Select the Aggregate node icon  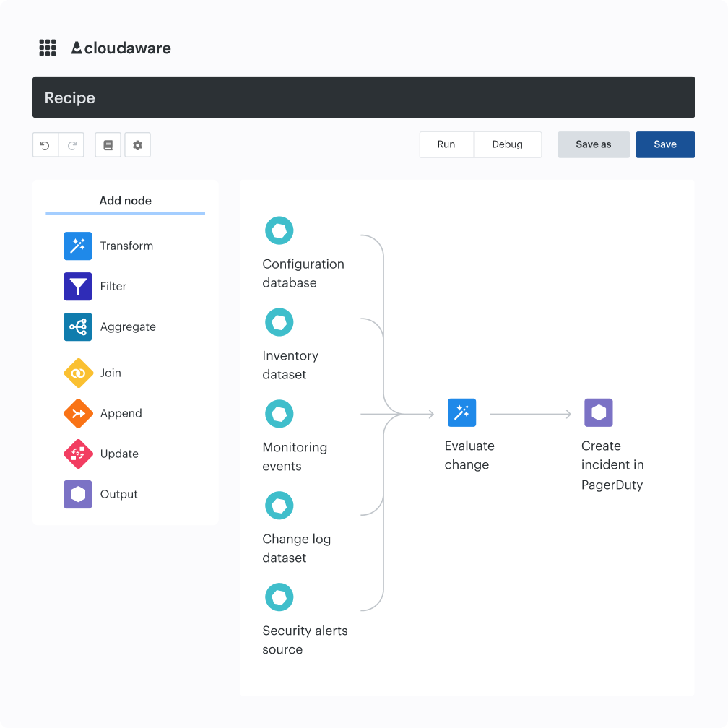pyautogui.click(x=78, y=327)
